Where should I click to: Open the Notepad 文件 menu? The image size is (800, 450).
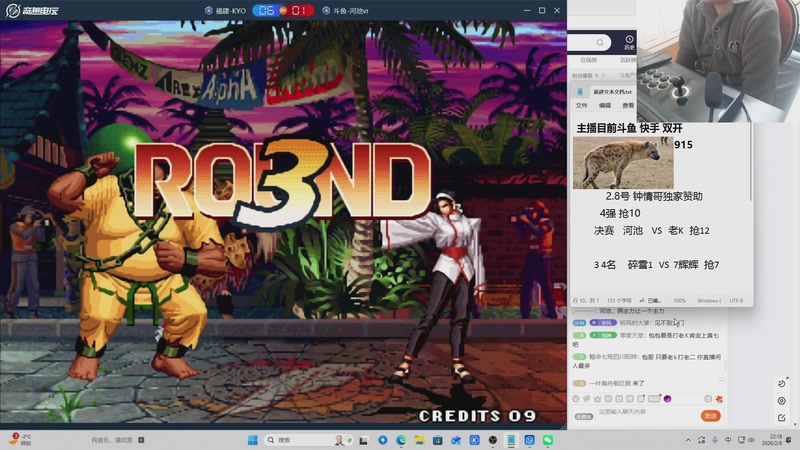point(582,106)
